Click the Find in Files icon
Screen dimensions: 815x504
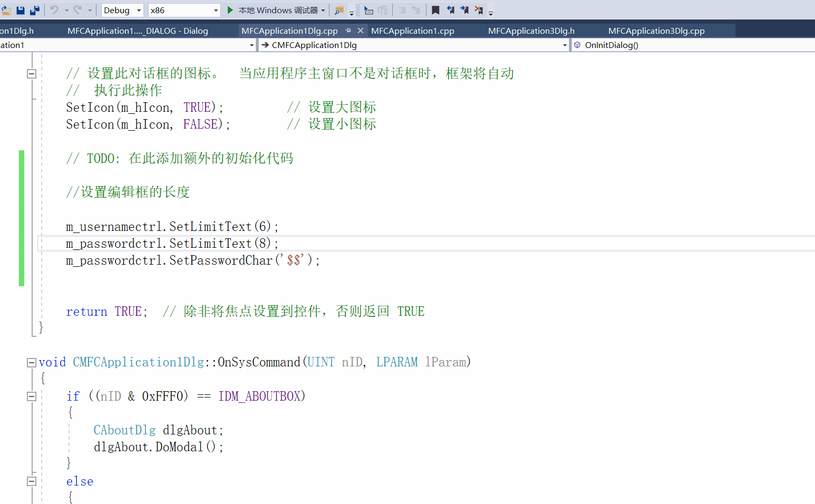tap(338, 9)
